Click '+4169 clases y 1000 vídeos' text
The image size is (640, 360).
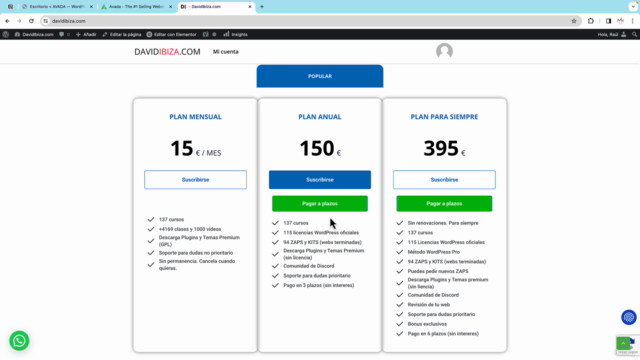click(x=190, y=229)
